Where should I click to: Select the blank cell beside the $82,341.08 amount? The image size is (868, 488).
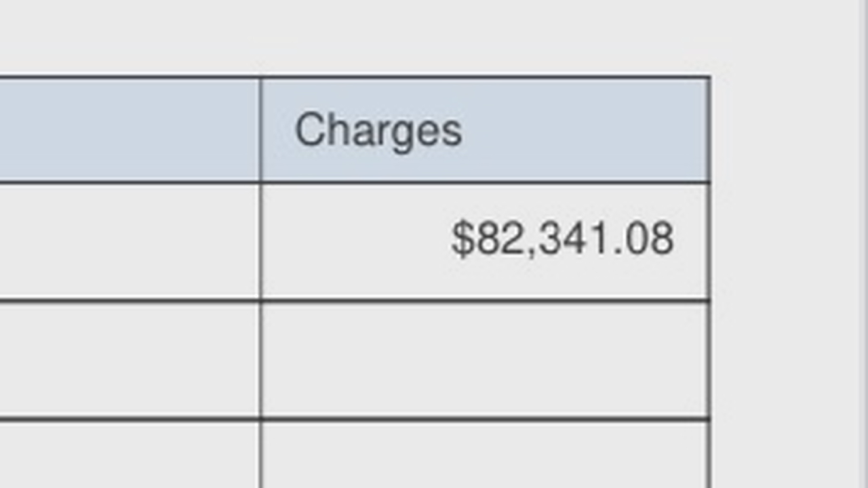click(x=129, y=241)
